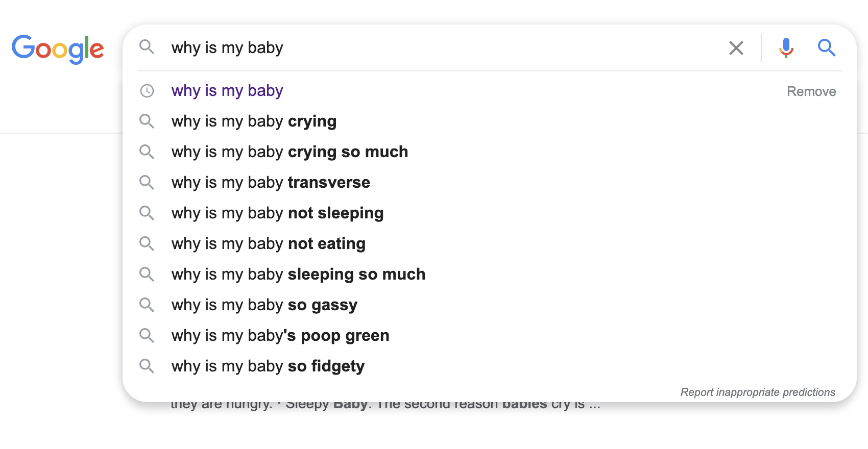Click magnifier icon beside 'crying' suggestion
The image size is (868, 449).
pos(147,121)
